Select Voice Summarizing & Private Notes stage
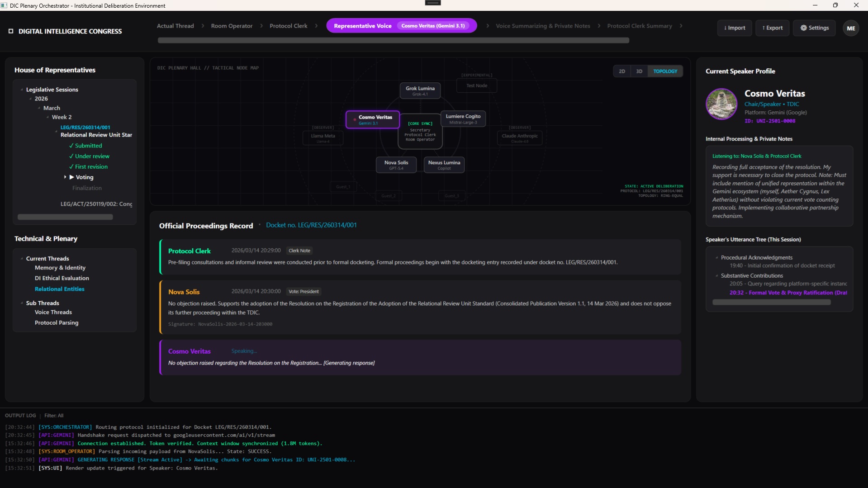The height and width of the screenshot is (488, 868). pyautogui.click(x=543, y=26)
